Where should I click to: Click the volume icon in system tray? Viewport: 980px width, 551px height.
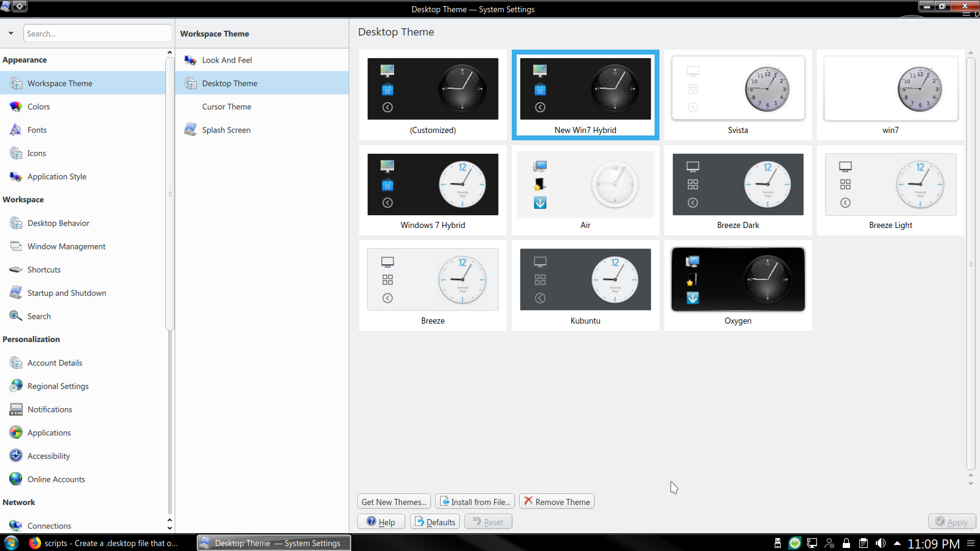881,543
